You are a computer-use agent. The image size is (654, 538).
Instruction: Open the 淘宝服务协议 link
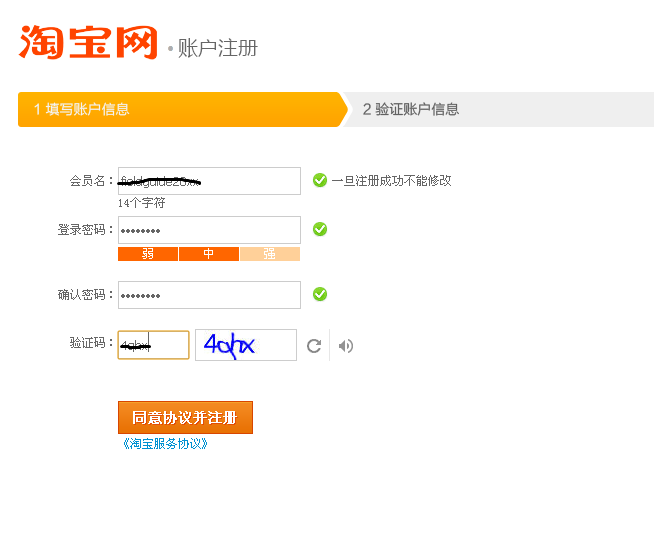click(x=165, y=444)
